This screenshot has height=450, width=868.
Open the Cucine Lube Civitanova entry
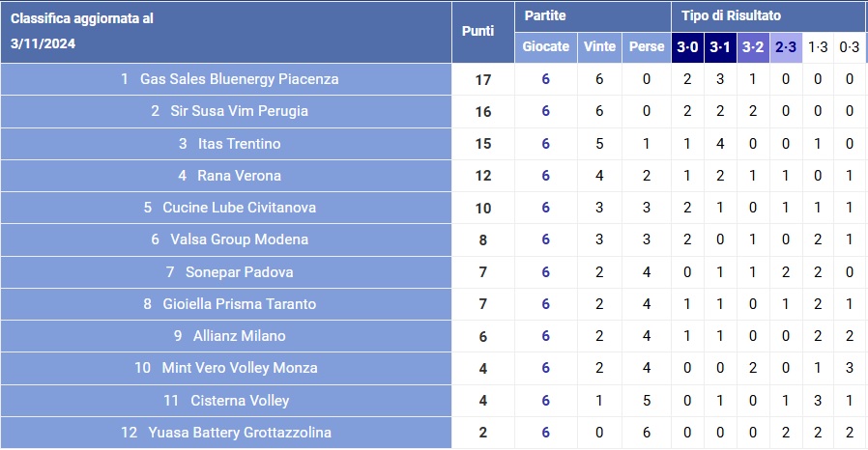239,208
